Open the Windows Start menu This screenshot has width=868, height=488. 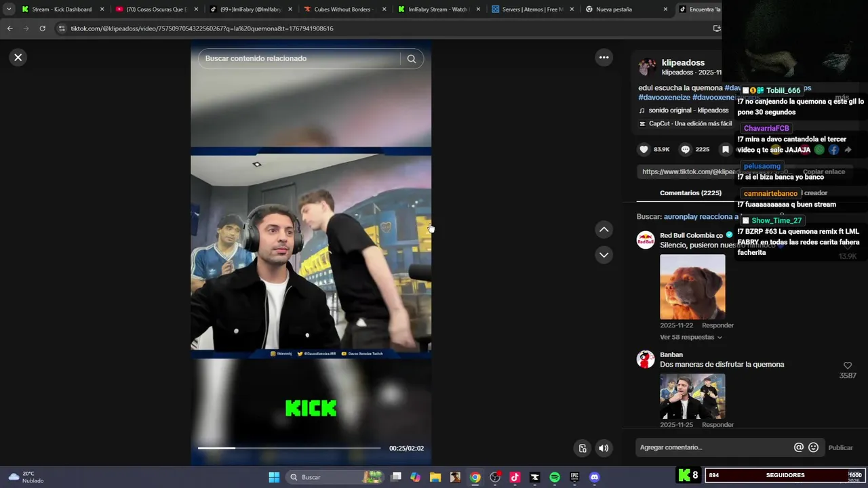click(274, 477)
